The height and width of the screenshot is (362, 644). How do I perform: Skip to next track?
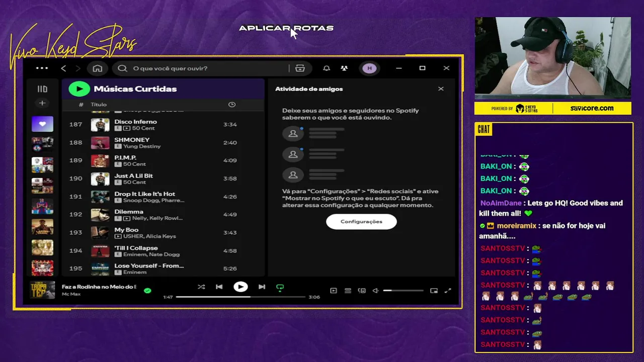pos(262,287)
